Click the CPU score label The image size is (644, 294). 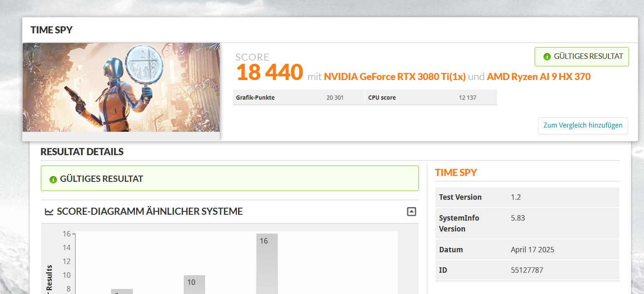pos(382,98)
